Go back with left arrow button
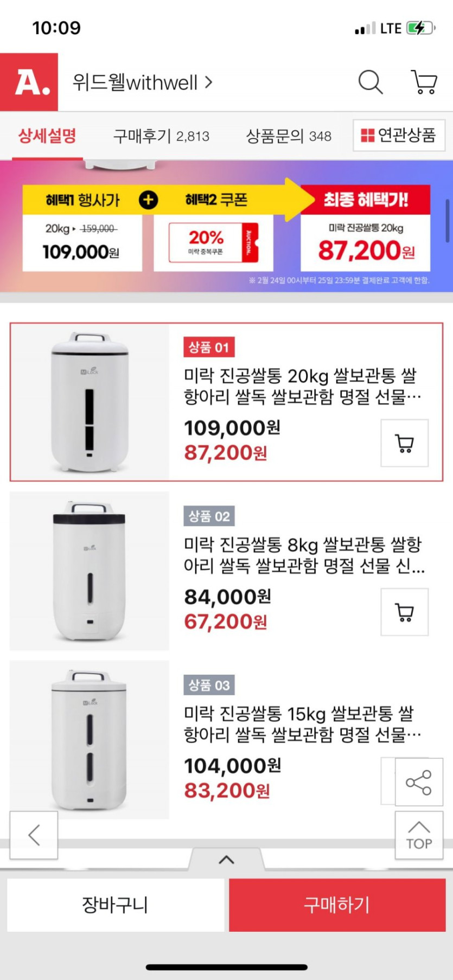This screenshot has height=980, width=453. pos(34,835)
